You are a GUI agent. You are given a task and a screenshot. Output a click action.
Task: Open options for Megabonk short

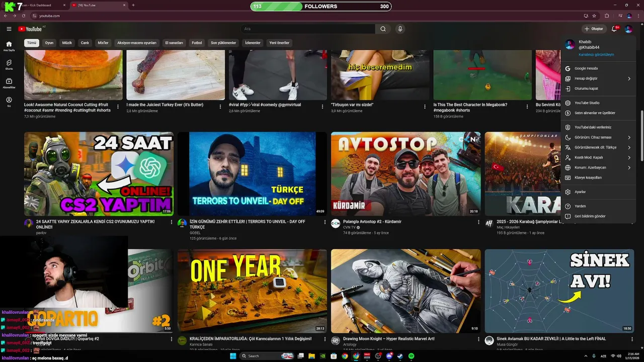[x=527, y=107]
